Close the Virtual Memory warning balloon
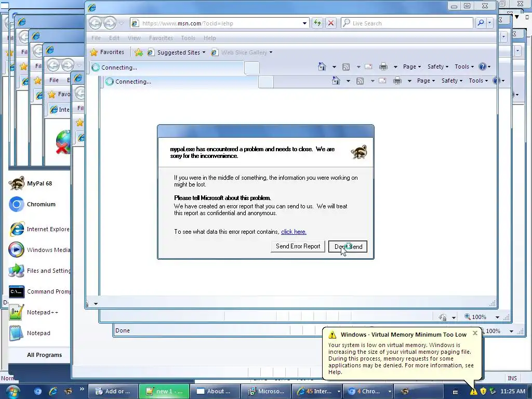The height and width of the screenshot is (399, 532). point(475,333)
